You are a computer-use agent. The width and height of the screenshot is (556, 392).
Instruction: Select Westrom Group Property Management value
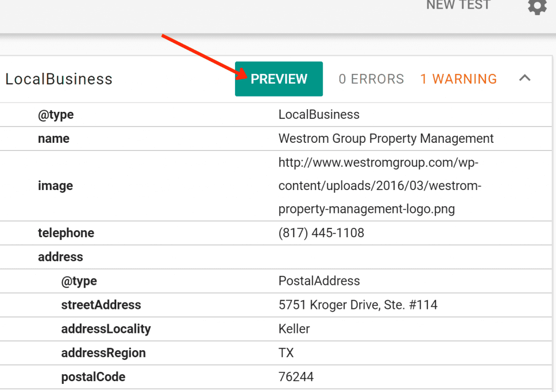pos(386,138)
